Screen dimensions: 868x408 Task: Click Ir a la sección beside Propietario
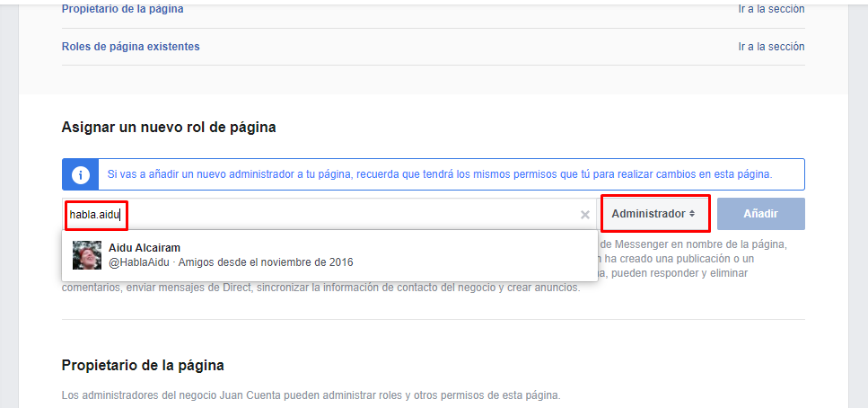click(771, 9)
